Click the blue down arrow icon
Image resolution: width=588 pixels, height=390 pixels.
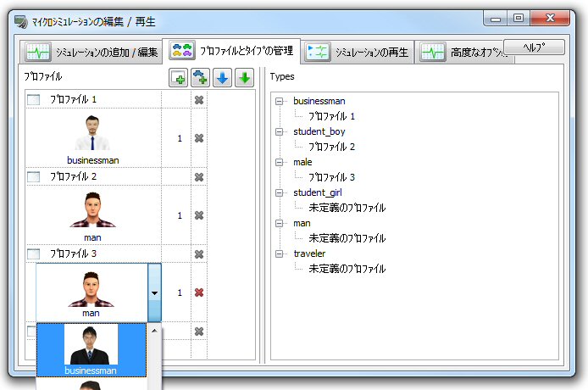(222, 78)
